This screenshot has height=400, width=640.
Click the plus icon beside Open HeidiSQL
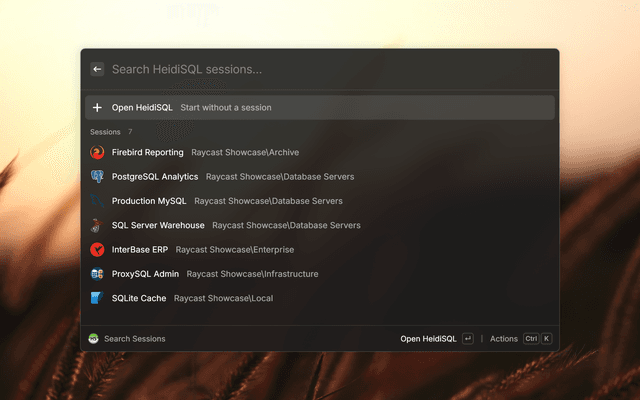[x=97, y=108]
